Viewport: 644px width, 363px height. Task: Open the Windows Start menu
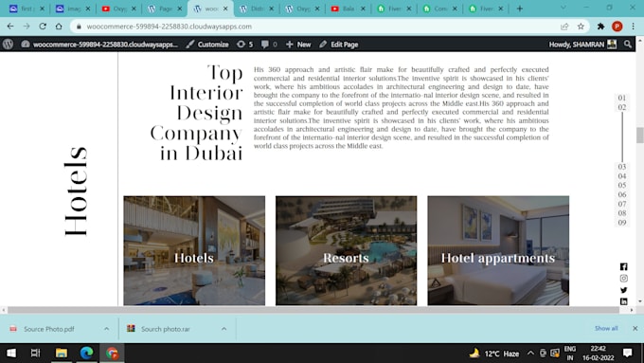click(x=11, y=353)
